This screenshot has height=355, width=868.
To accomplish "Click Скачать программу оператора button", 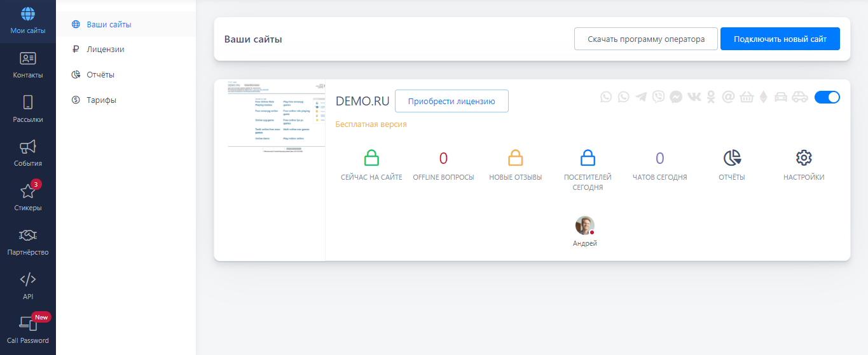I will point(645,39).
